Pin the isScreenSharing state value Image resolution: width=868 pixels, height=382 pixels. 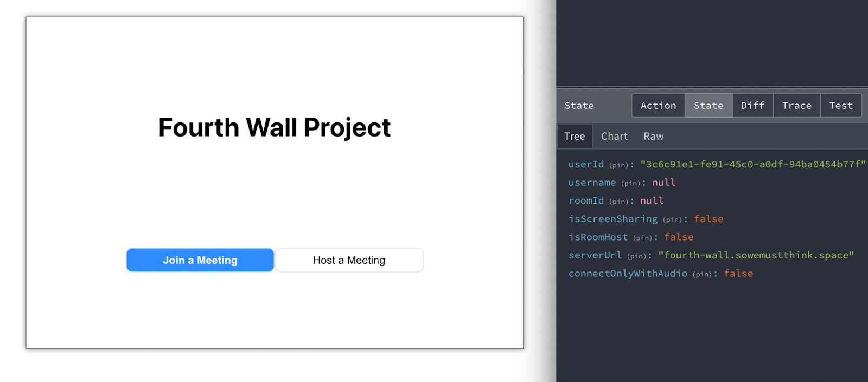[672, 220]
